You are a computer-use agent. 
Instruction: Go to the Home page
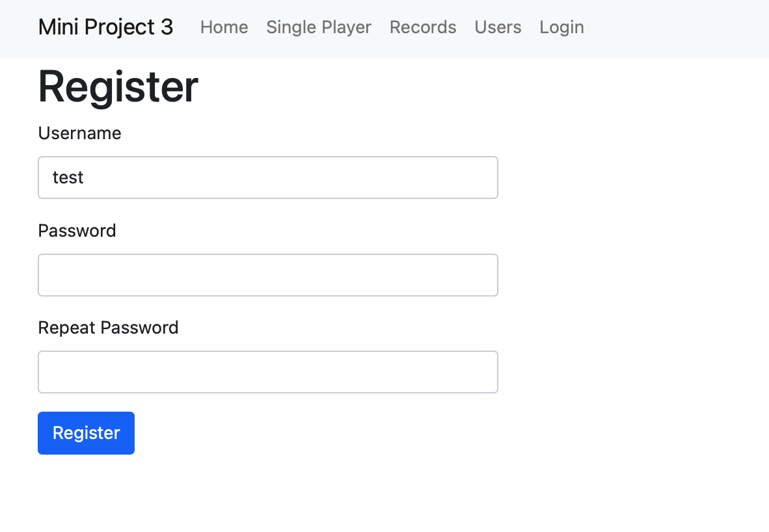[224, 27]
